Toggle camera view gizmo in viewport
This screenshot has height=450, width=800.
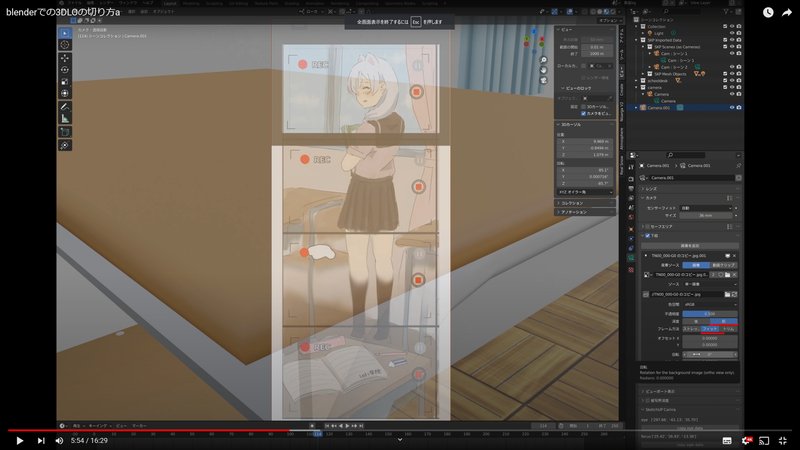tap(543, 80)
